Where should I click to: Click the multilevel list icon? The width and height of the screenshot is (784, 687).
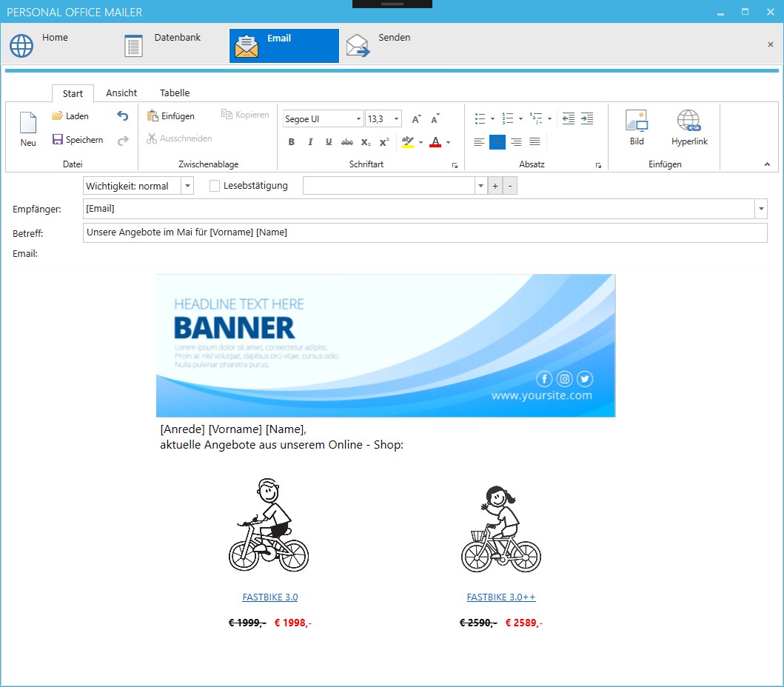click(536, 118)
